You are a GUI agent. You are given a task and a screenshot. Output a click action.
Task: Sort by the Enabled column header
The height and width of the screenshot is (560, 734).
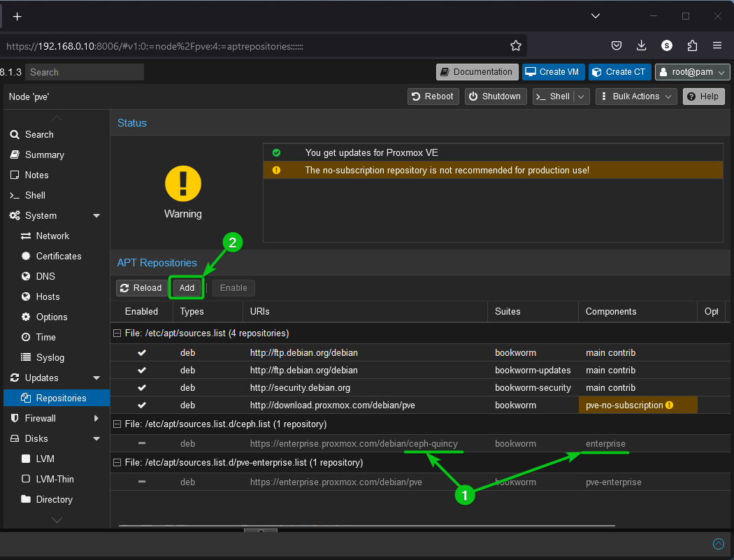coord(141,311)
